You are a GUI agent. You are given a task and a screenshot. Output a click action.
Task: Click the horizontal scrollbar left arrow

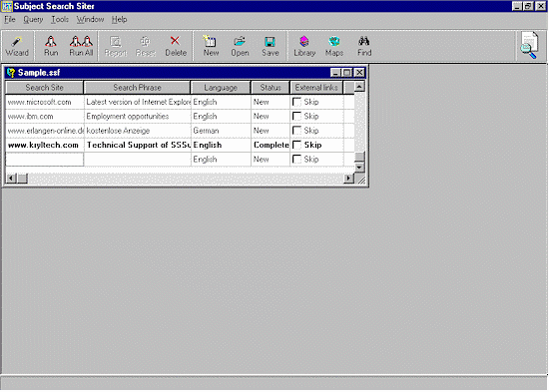(x=11, y=179)
